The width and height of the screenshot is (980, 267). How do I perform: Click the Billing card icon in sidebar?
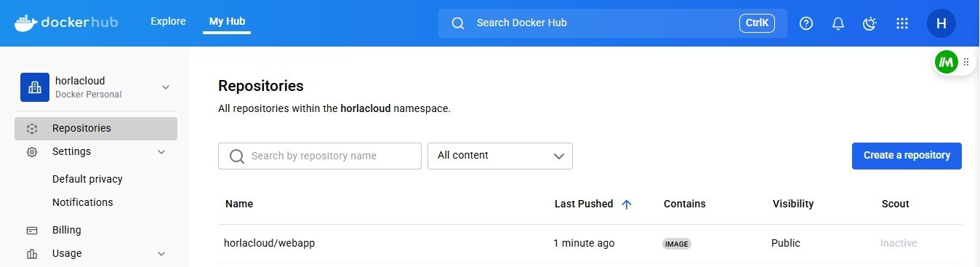click(x=32, y=230)
